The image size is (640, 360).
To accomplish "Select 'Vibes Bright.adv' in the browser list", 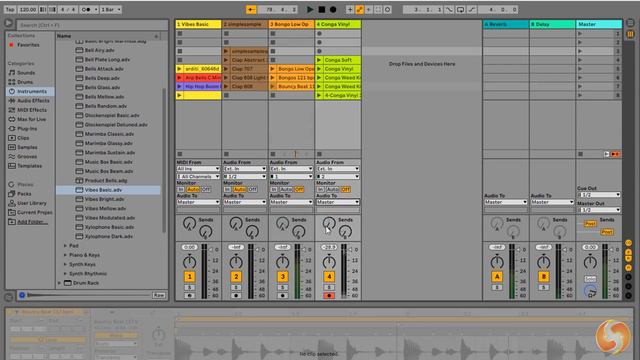I will (x=104, y=199).
